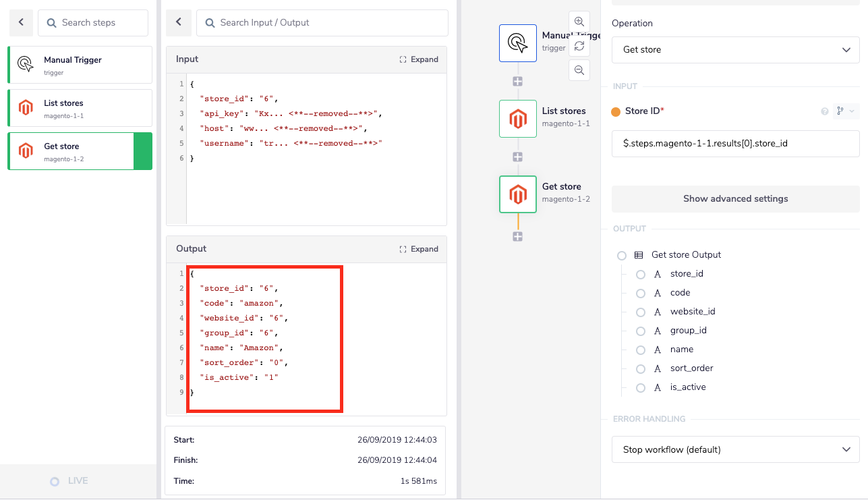Zoom out of the workflow canvas
Screen dimensions: 868x500
click(579, 70)
